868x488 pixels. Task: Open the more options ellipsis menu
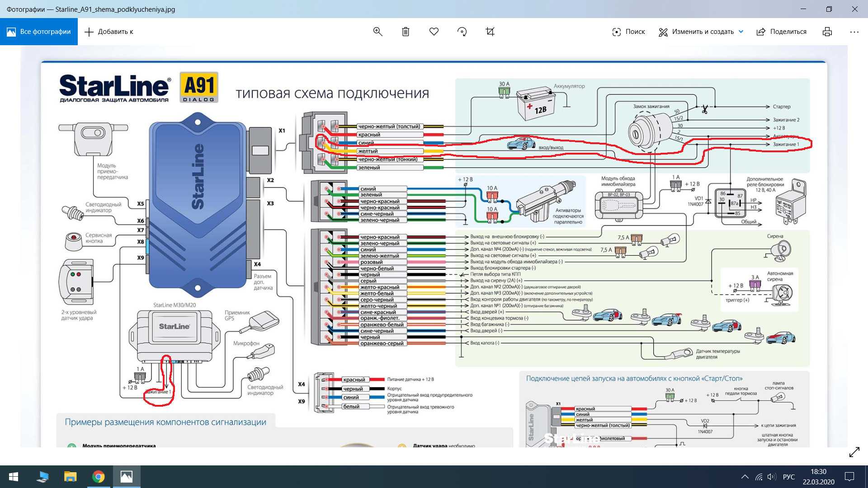tap(854, 32)
